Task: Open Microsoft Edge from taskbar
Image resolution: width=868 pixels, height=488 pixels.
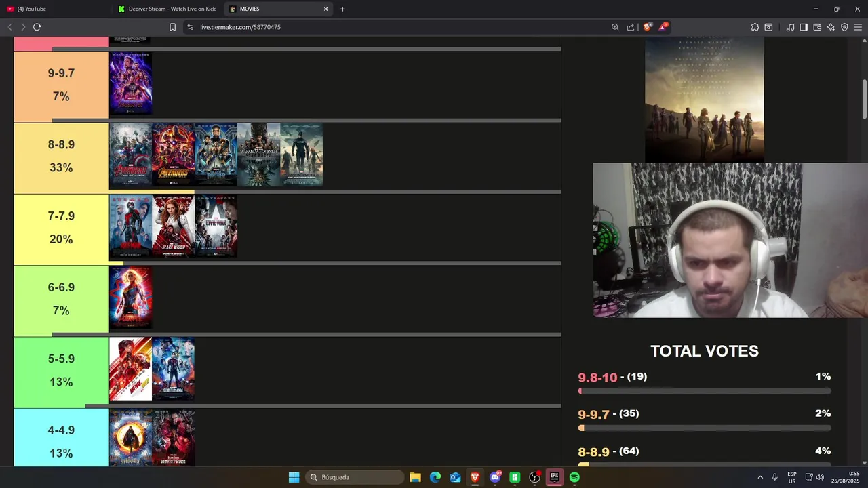Action: coord(435,477)
